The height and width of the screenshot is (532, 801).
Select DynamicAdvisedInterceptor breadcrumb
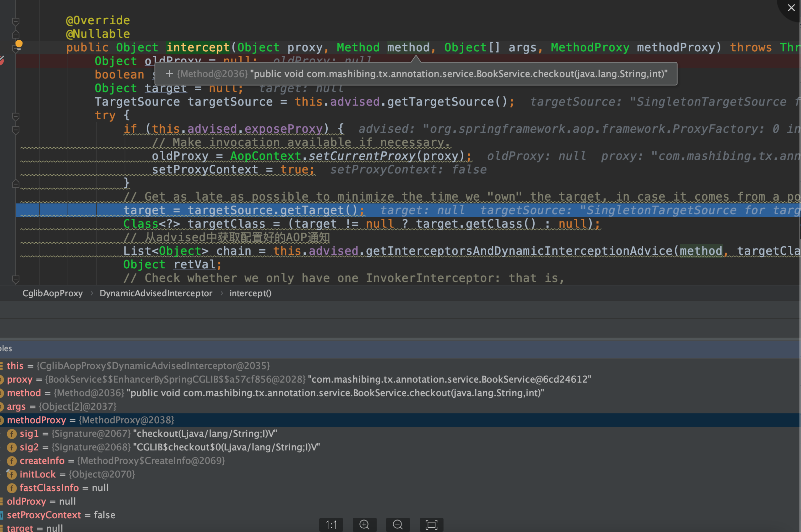(x=156, y=293)
